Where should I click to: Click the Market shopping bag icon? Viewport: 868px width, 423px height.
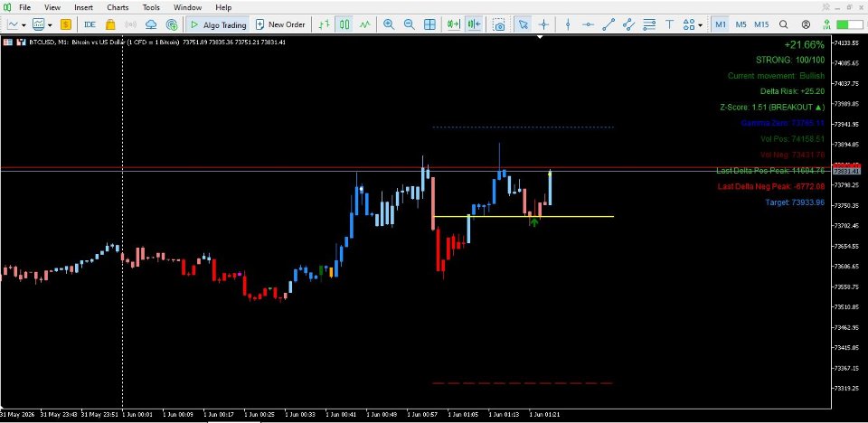pos(110,24)
